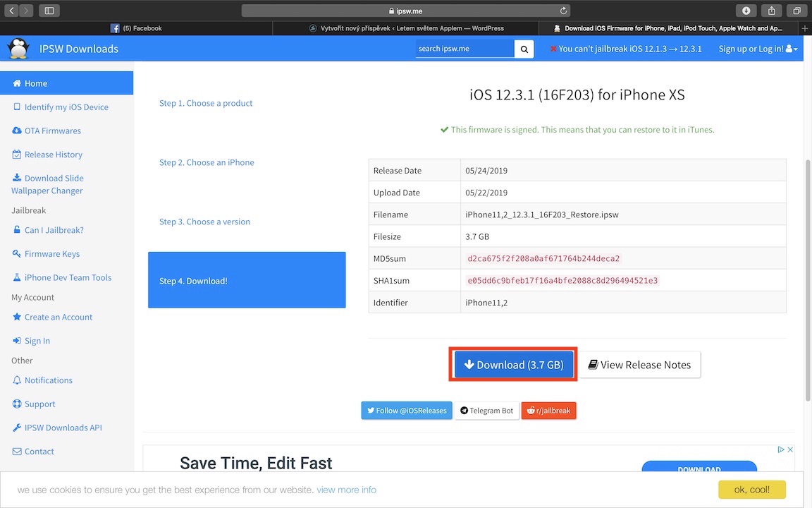Select Step 4. Download! tab

point(247,280)
